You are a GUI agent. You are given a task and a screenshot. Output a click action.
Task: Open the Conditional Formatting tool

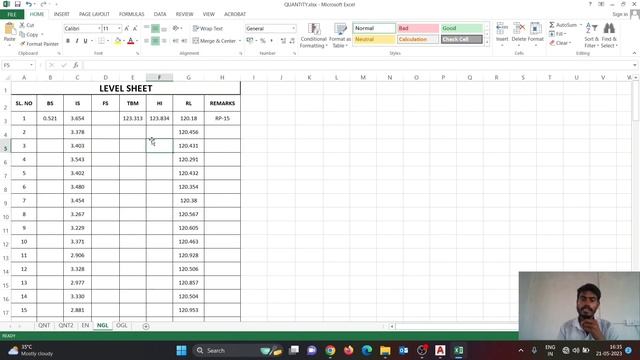click(x=313, y=36)
